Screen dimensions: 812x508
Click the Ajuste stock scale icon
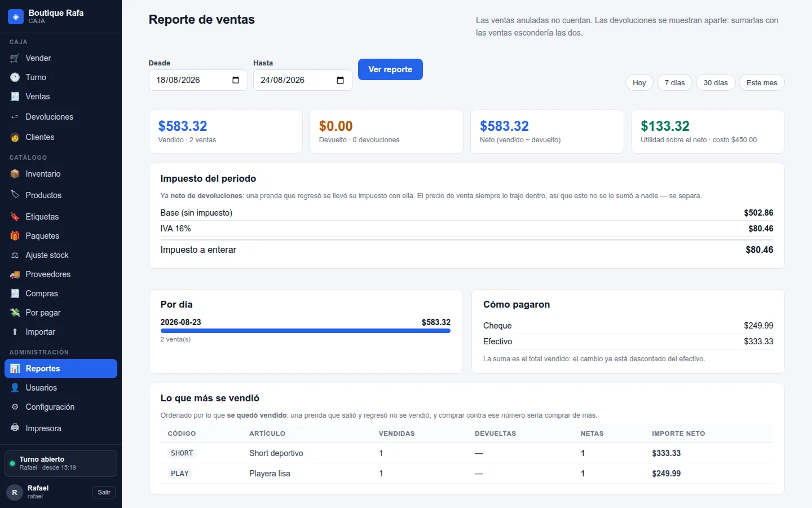(15, 255)
